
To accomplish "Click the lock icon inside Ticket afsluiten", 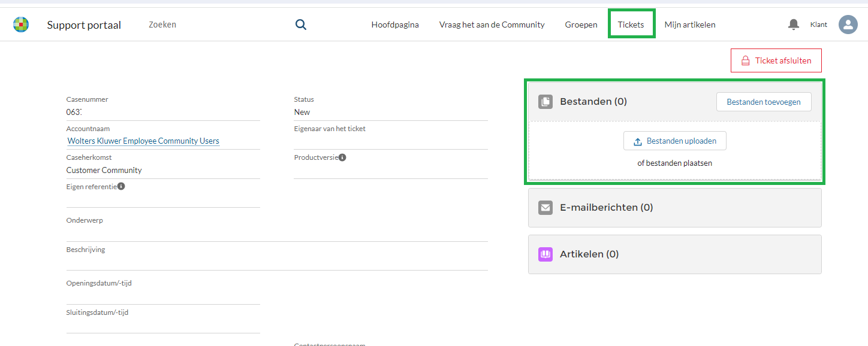I will click(745, 60).
